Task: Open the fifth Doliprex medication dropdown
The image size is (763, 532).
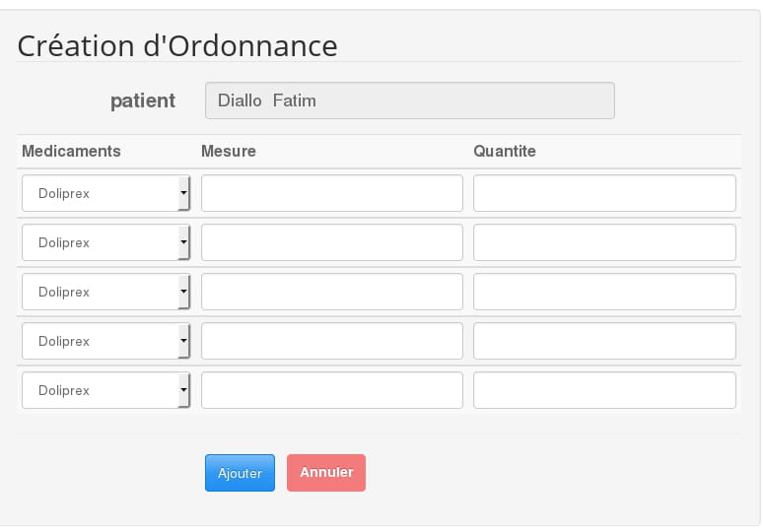Action: (105, 390)
